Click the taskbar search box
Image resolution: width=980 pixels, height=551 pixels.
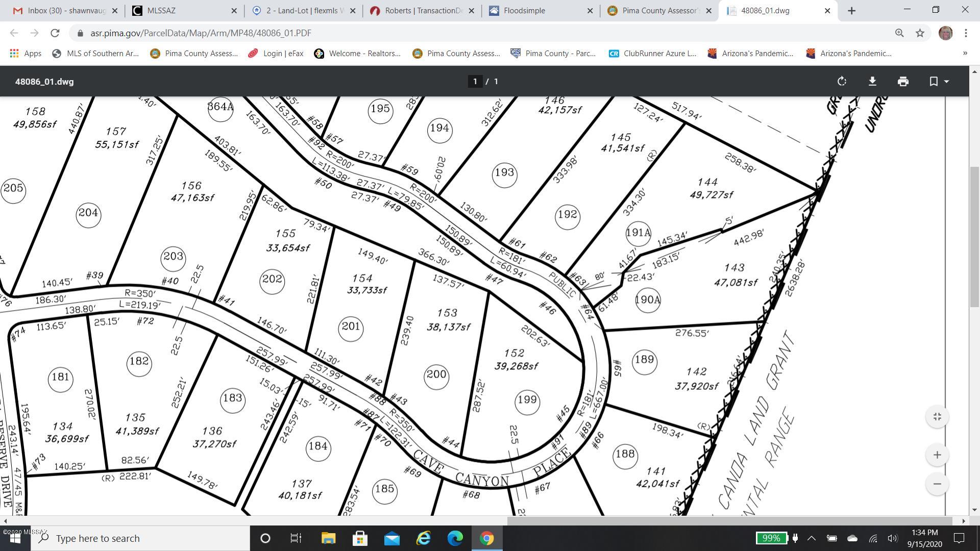pos(140,538)
